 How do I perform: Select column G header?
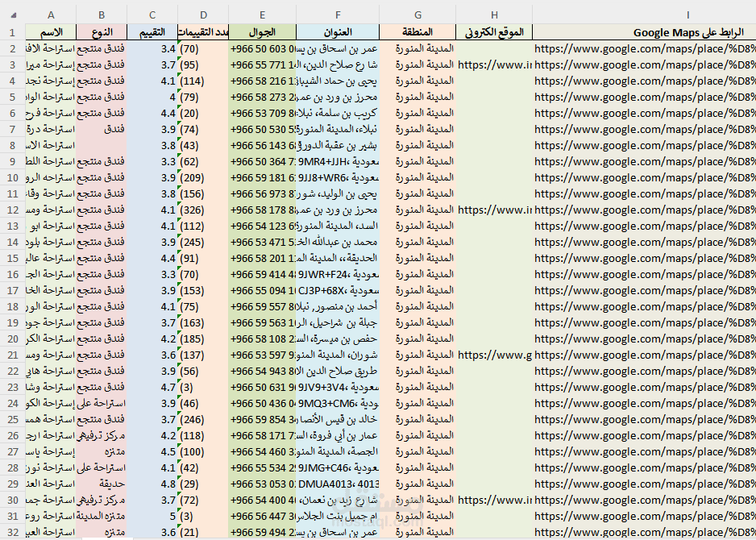417,15
